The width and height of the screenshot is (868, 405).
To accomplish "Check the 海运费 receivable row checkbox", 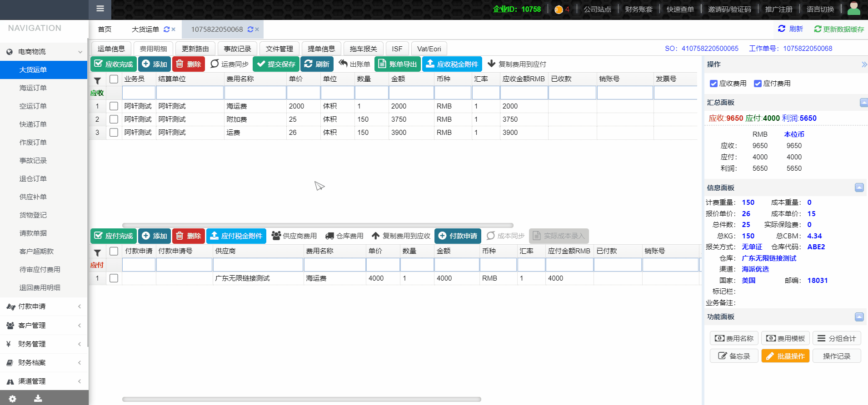I will 114,106.
